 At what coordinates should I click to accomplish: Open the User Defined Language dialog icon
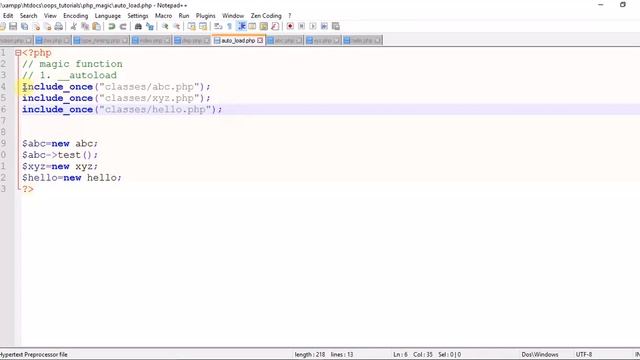(x=252, y=27)
